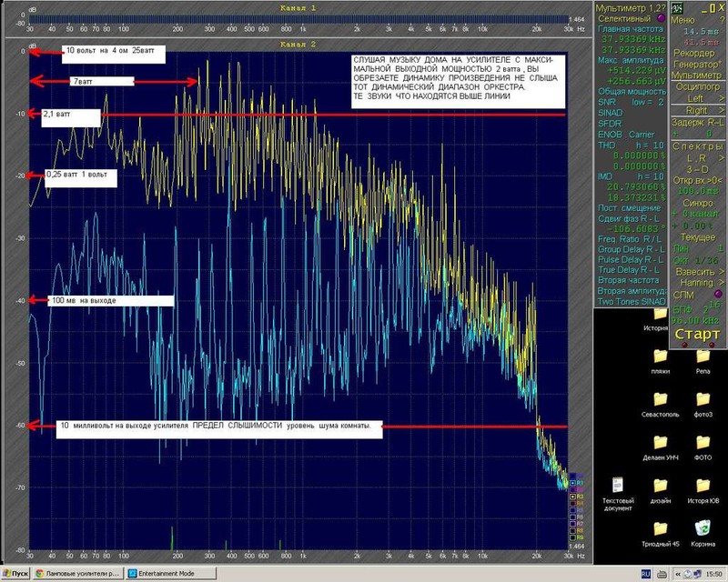
Task: Expand the Right channel arrow
Action: 721,110
